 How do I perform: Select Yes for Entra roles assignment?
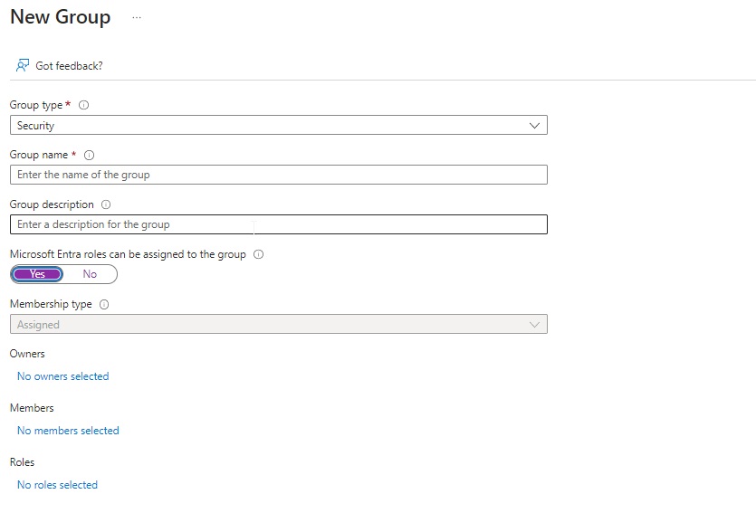(x=37, y=274)
